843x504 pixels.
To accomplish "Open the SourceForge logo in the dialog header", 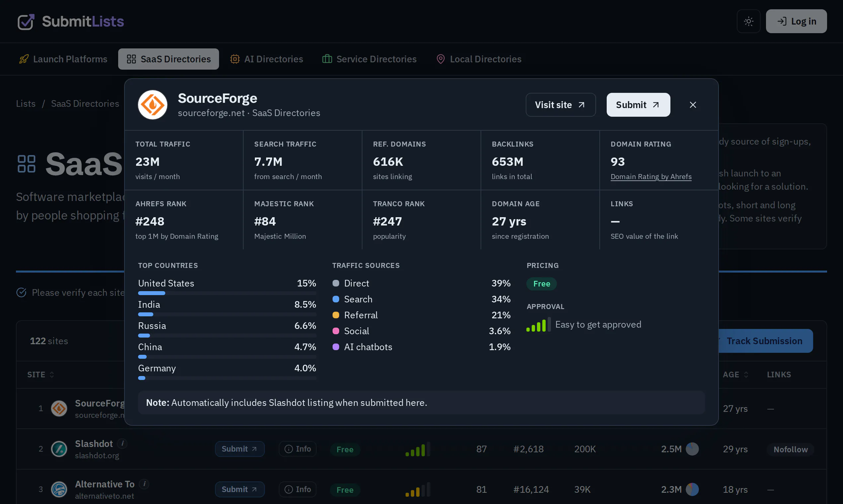I will [152, 104].
